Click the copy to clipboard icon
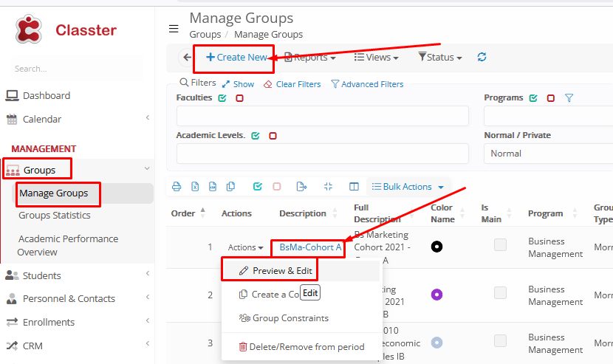The image size is (613, 364). 231,187
